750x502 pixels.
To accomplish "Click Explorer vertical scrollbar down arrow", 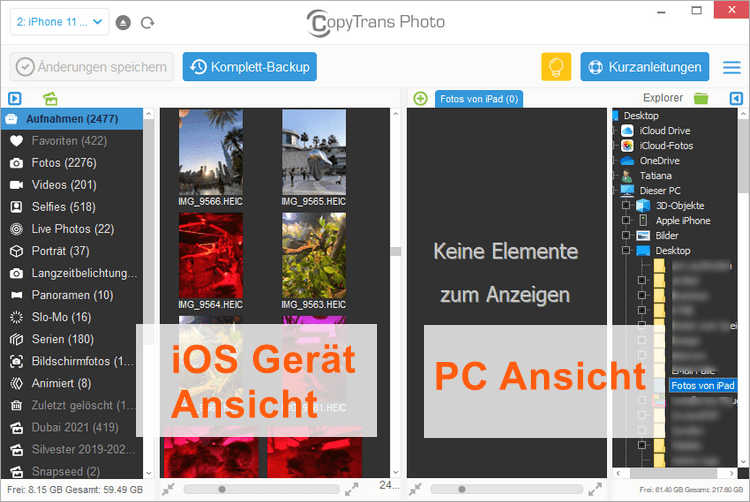I will click(743, 461).
